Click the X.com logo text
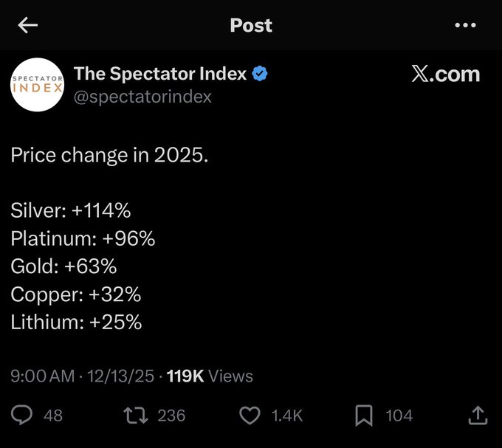The height and width of the screenshot is (448, 502). tap(444, 74)
